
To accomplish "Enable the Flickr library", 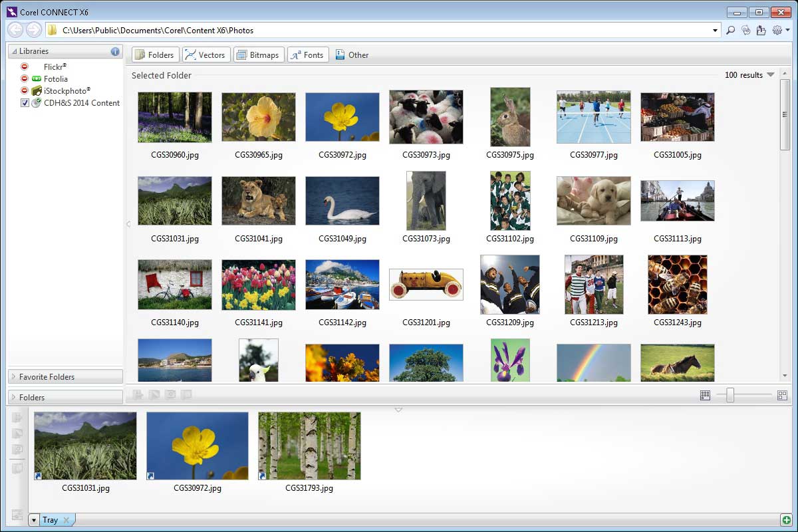I will (x=24, y=66).
